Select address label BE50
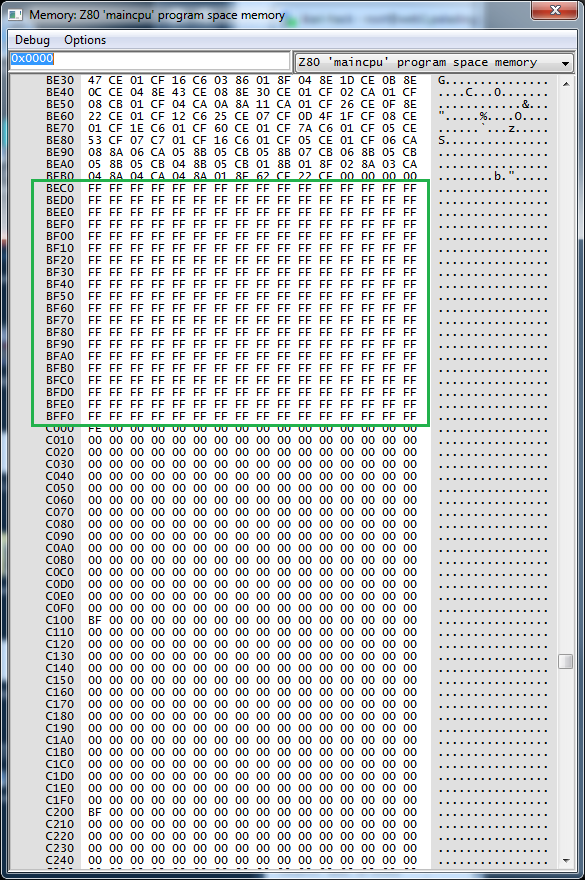This screenshot has height=880, width=585. coord(60,104)
